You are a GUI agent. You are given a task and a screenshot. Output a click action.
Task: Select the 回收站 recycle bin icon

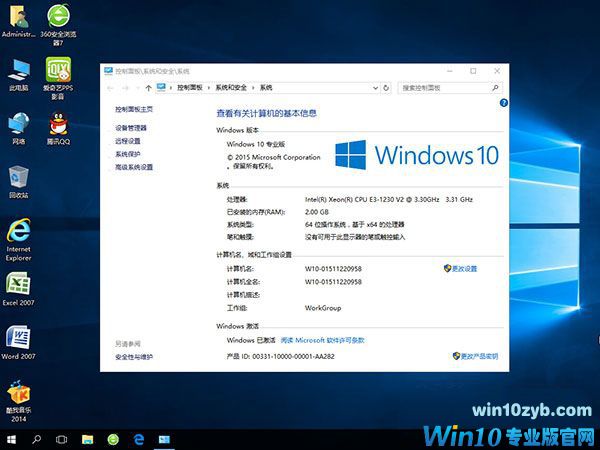18,178
